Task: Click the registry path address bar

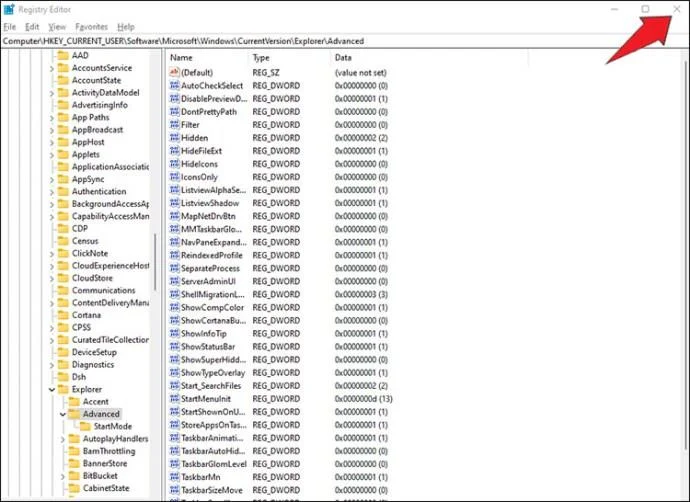Action: pos(343,41)
